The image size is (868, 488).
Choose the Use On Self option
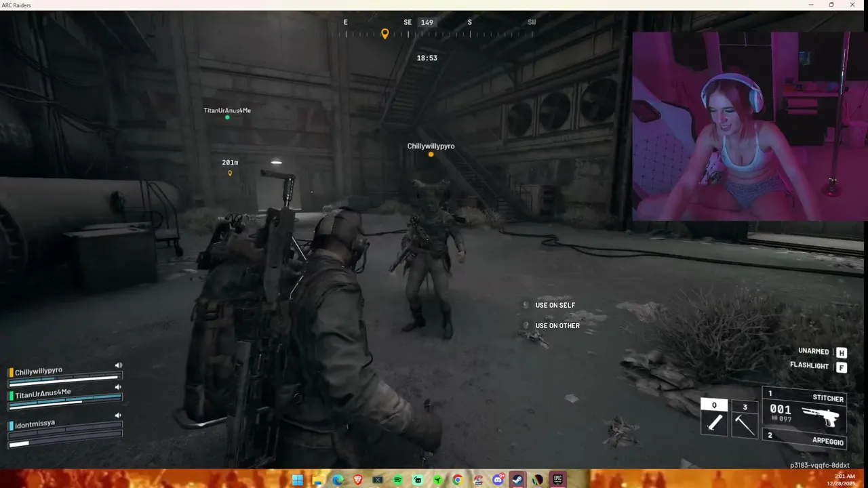(x=555, y=305)
